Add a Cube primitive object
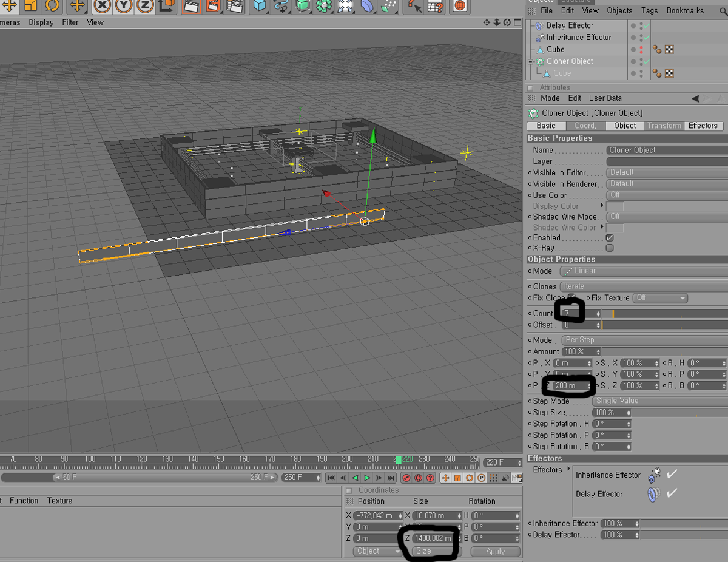Viewport: 728px width, 562px height. (x=260, y=6)
